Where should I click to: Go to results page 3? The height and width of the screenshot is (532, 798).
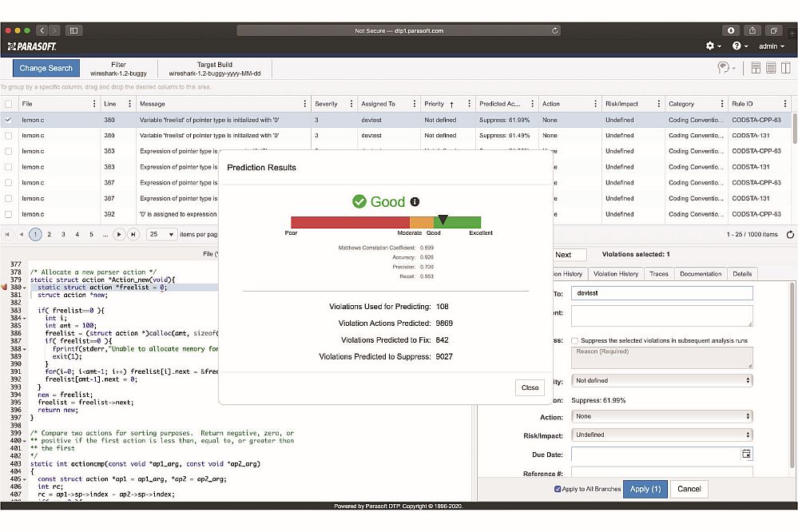coord(63,234)
